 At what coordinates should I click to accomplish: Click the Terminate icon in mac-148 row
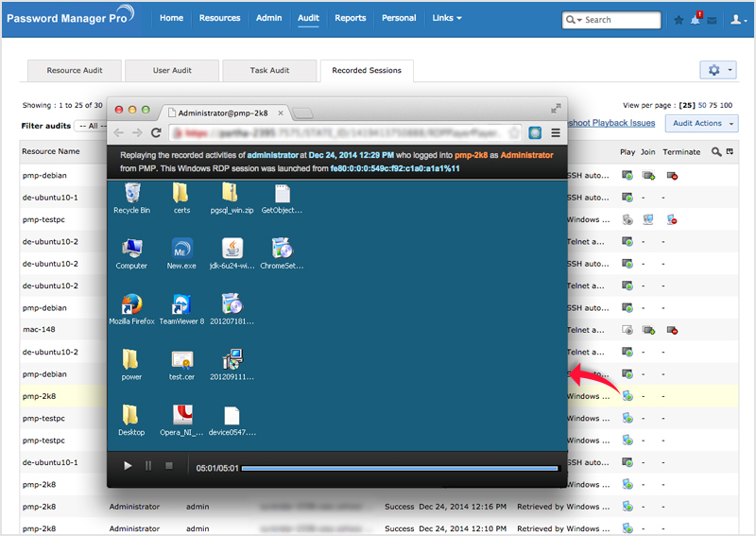point(672,331)
